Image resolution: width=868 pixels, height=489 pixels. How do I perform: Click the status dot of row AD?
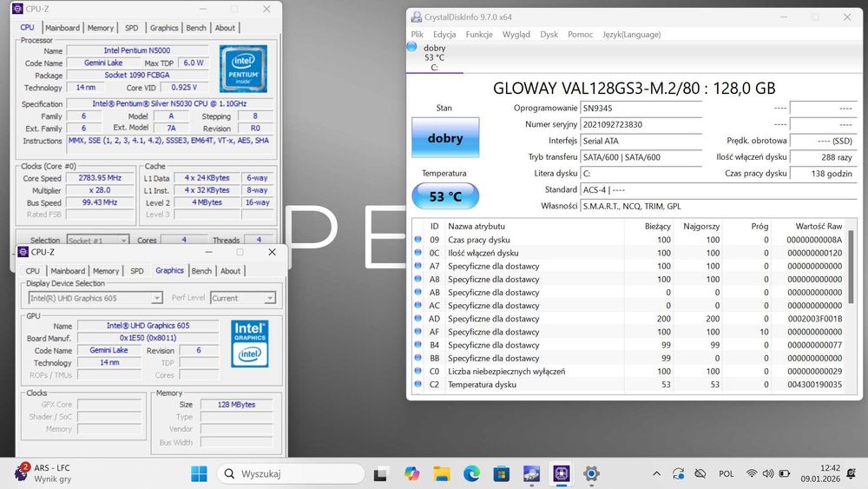[418, 319]
